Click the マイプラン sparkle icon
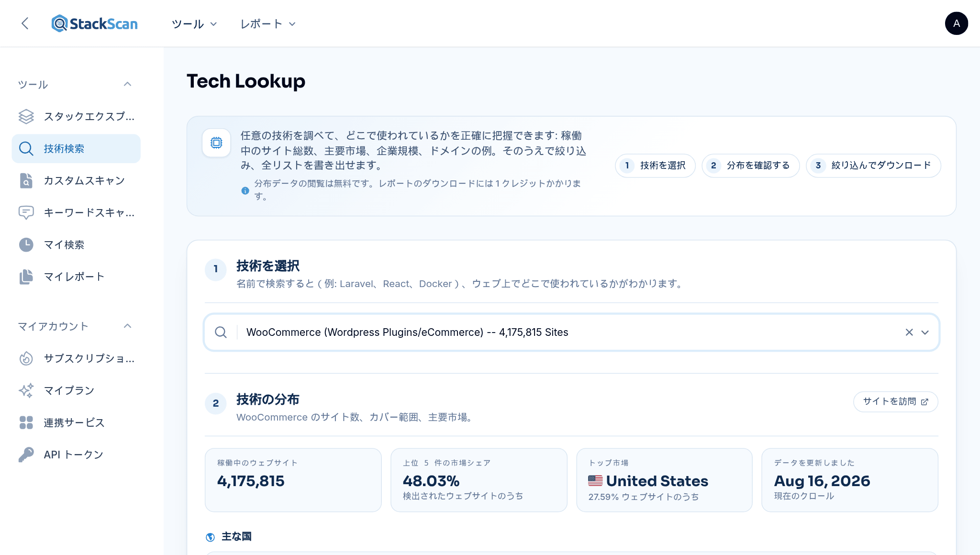This screenshot has height=555, width=980. point(26,390)
